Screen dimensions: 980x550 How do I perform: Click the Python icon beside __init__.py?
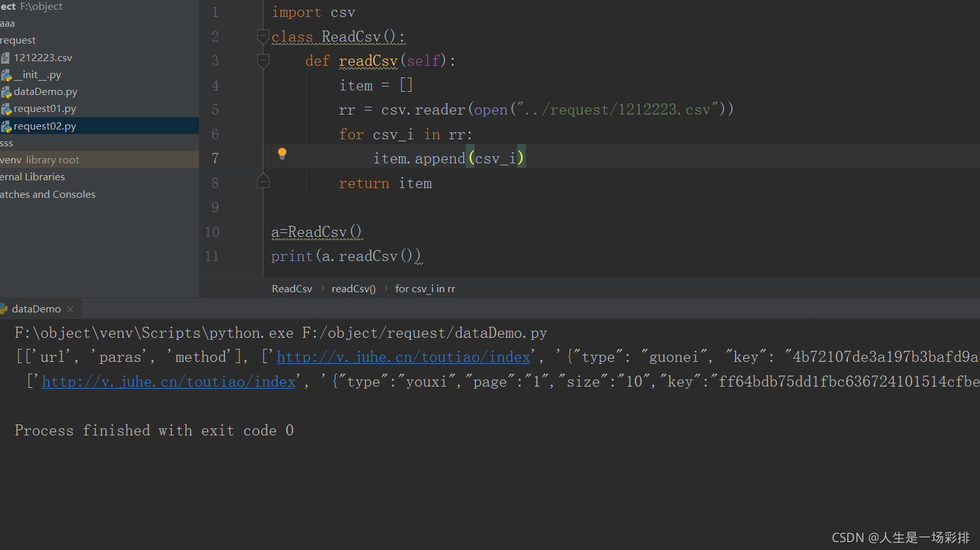6,75
